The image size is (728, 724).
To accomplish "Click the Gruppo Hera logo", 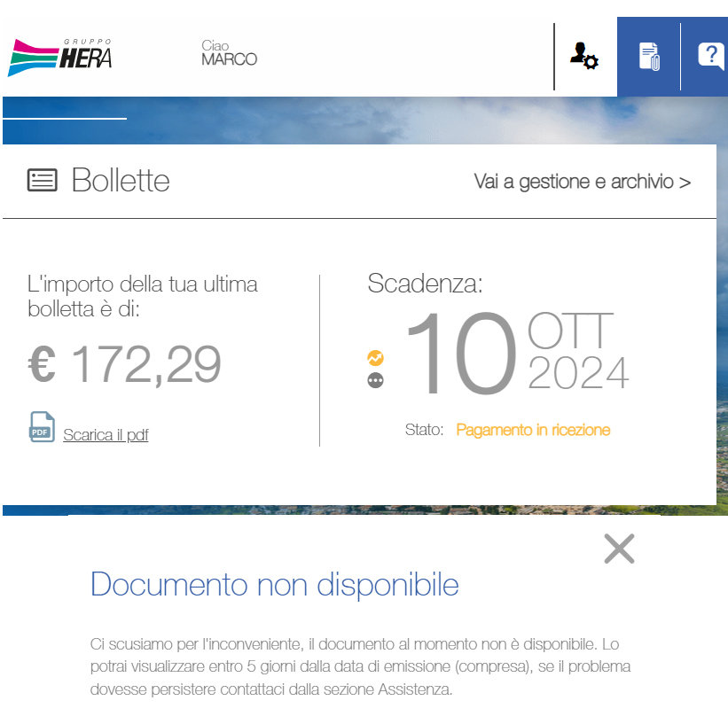I will click(x=60, y=58).
